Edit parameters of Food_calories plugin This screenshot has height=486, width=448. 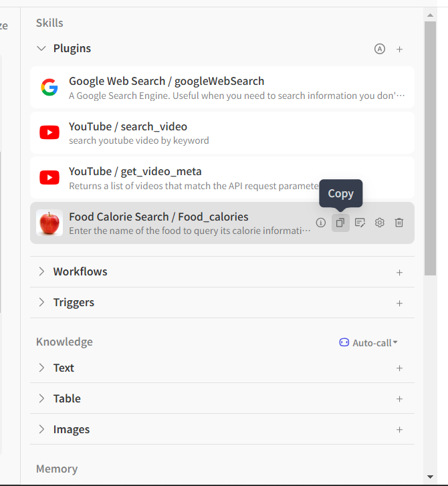pos(360,223)
